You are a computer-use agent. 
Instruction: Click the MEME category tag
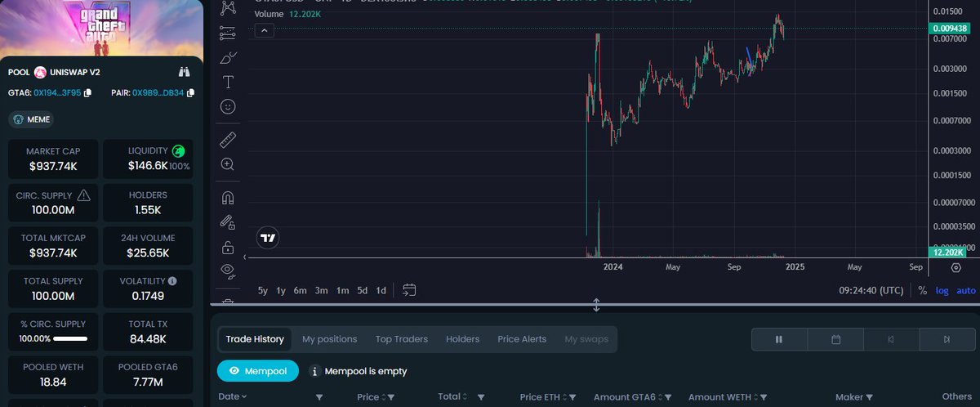[x=32, y=119]
